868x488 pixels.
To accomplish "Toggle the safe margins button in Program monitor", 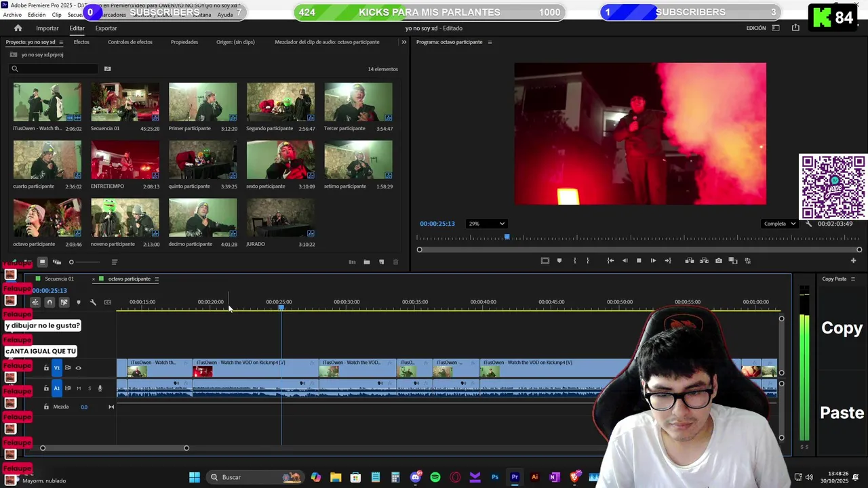I will pyautogui.click(x=545, y=260).
